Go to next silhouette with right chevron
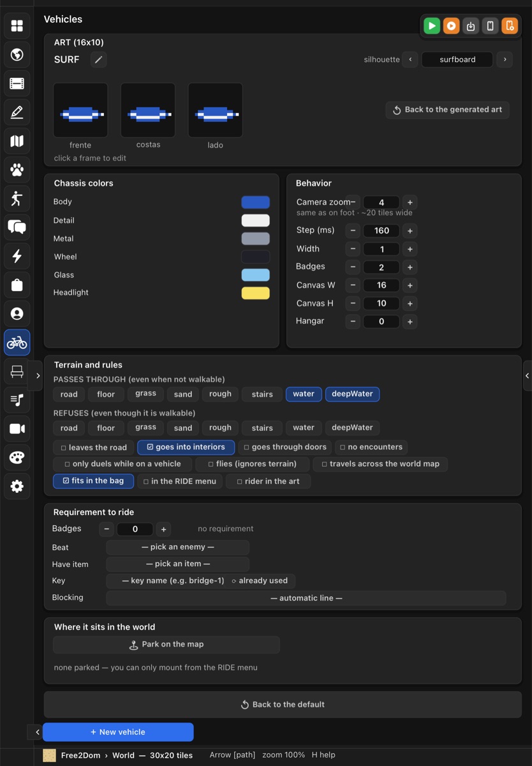The width and height of the screenshot is (532, 766). [x=505, y=59]
